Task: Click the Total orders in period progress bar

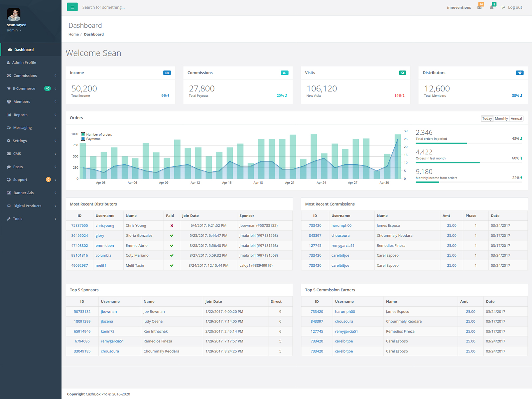Action: [x=469, y=143]
